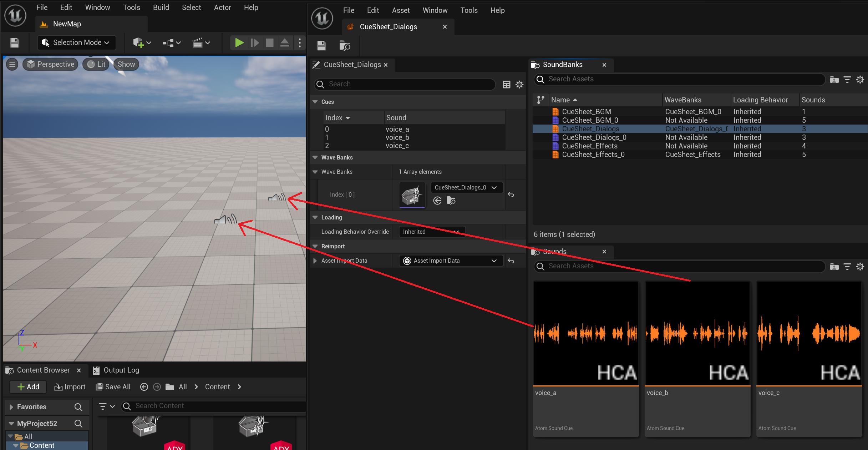Collapse the Cues section
This screenshot has width=868, height=450.
click(x=315, y=102)
